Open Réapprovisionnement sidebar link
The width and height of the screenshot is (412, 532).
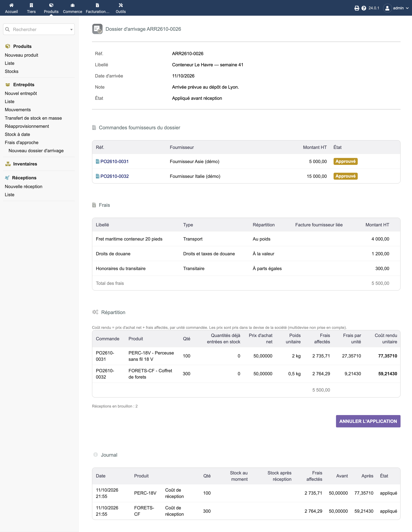[27, 126]
